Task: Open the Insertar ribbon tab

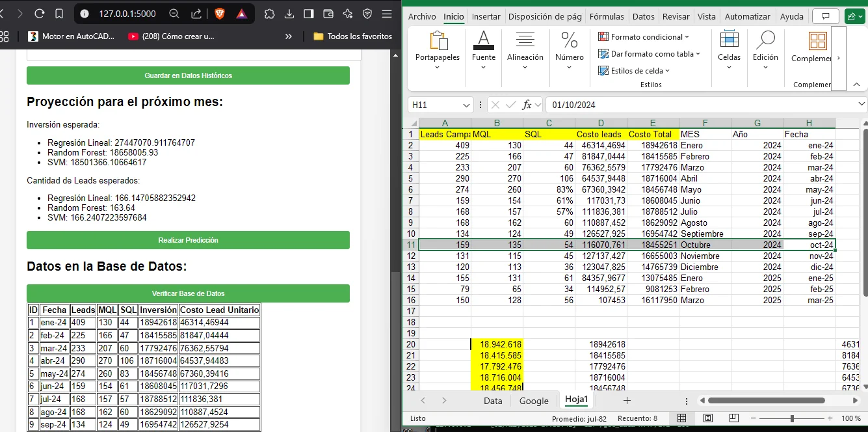Action: pyautogui.click(x=486, y=17)
